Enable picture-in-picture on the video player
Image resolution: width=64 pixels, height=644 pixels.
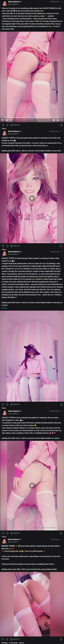[58, 120]
